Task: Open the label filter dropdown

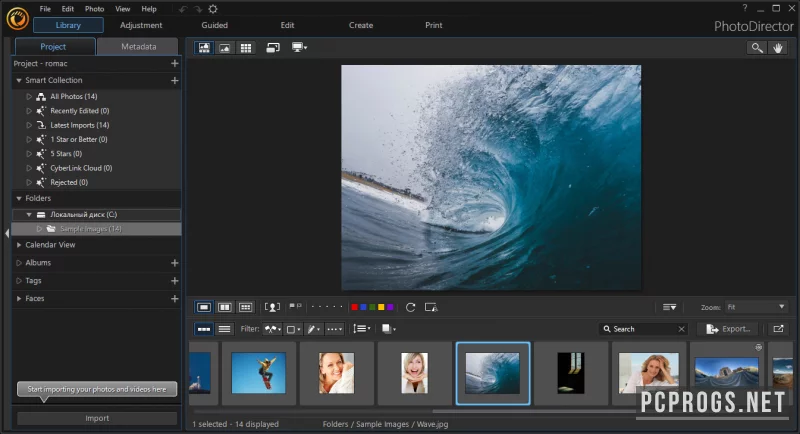Action: (x=293, y=329)
